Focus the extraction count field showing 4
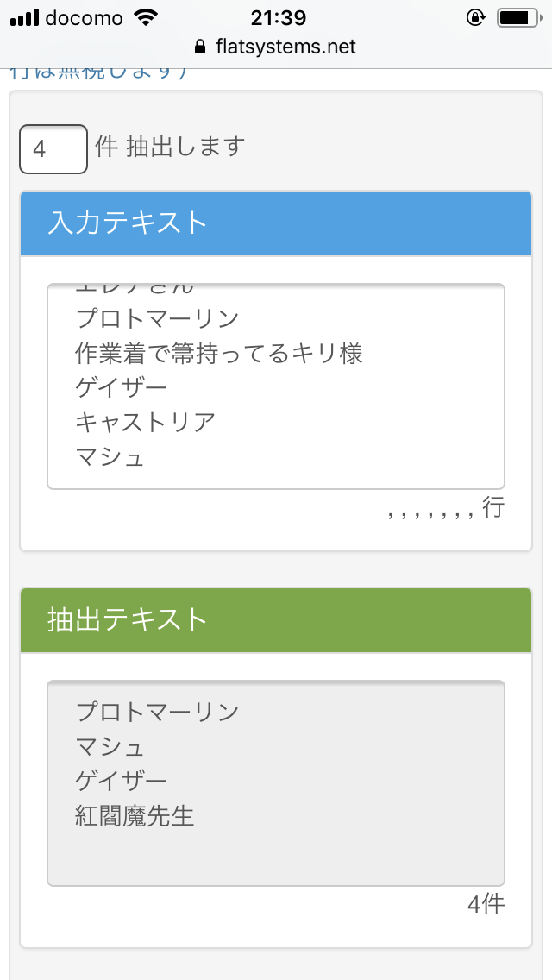 pos(53,149)
